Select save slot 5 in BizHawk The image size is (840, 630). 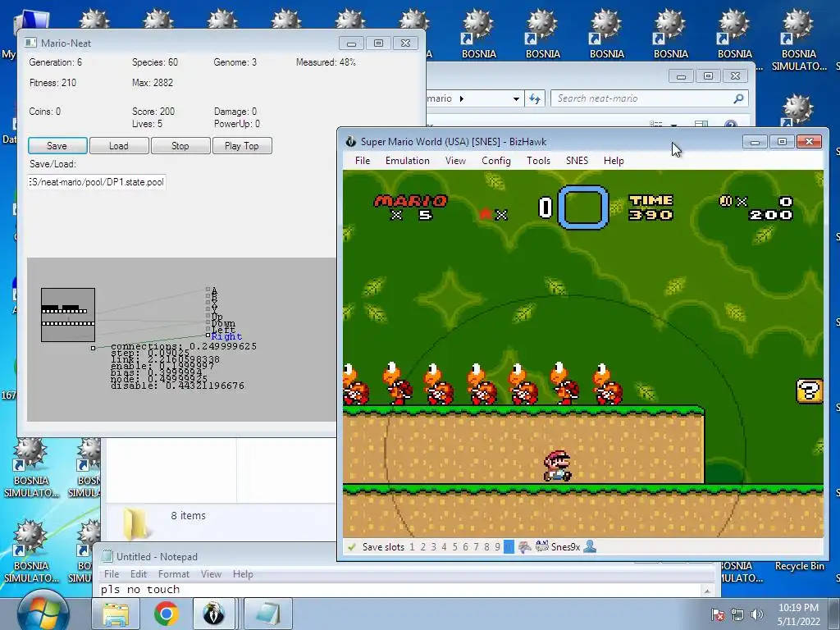coord(454,547)
